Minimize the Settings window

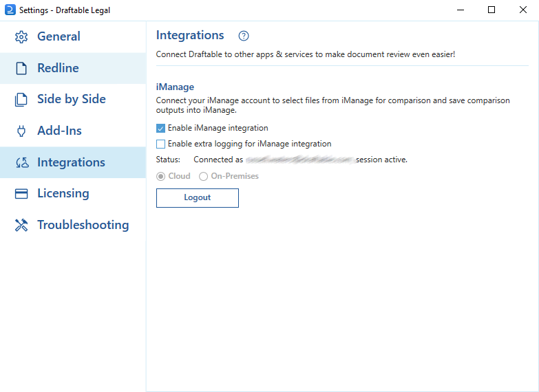coord(461,10)
